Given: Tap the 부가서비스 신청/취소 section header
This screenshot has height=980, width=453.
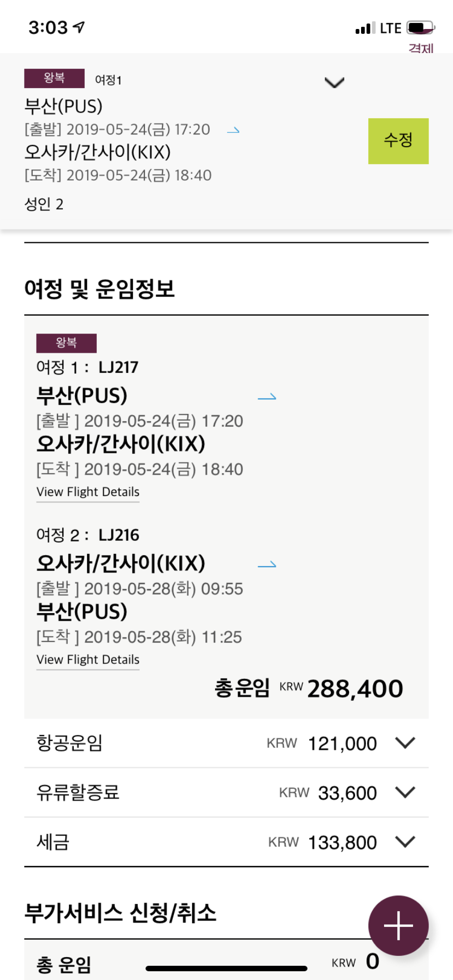Looking at the screenshot, I should point(120,913).
